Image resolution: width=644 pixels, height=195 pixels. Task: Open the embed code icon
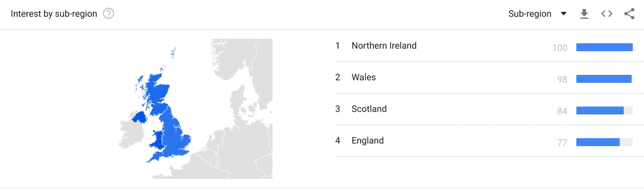click(607, 14)
